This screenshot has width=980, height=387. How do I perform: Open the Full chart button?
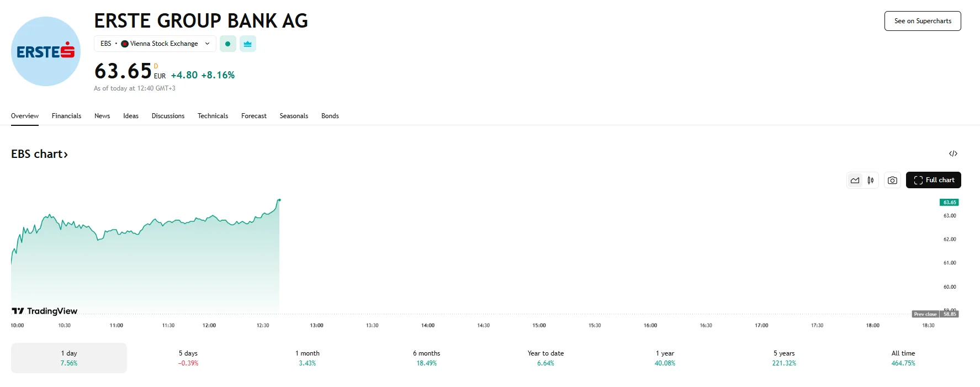pos(934,180)
